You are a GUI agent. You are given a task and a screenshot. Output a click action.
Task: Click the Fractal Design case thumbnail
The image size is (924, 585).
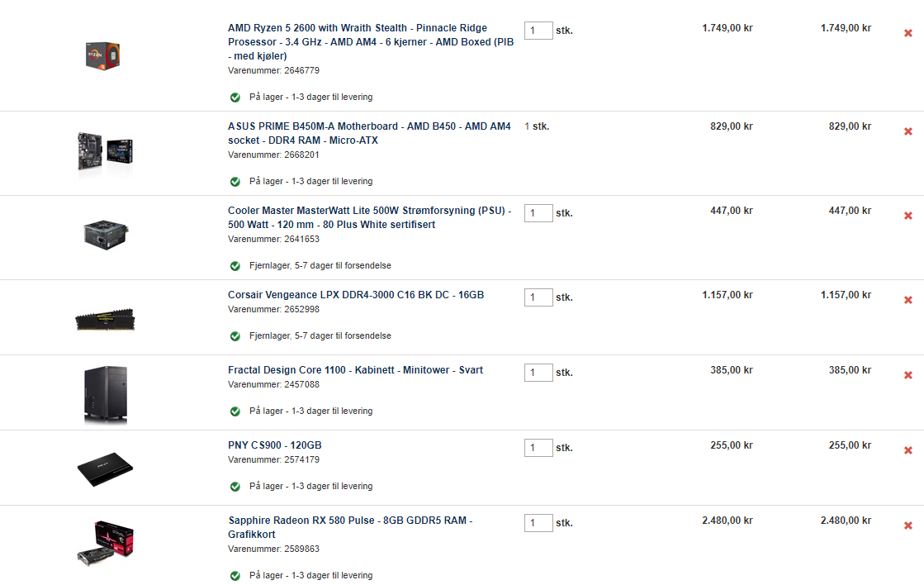pos(106,394)
